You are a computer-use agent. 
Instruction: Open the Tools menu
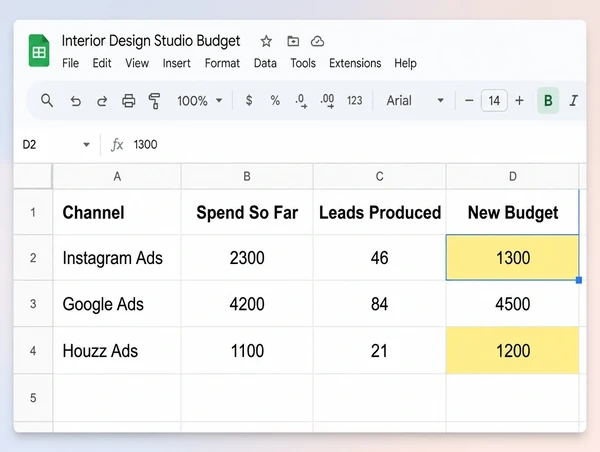(303, 63)
